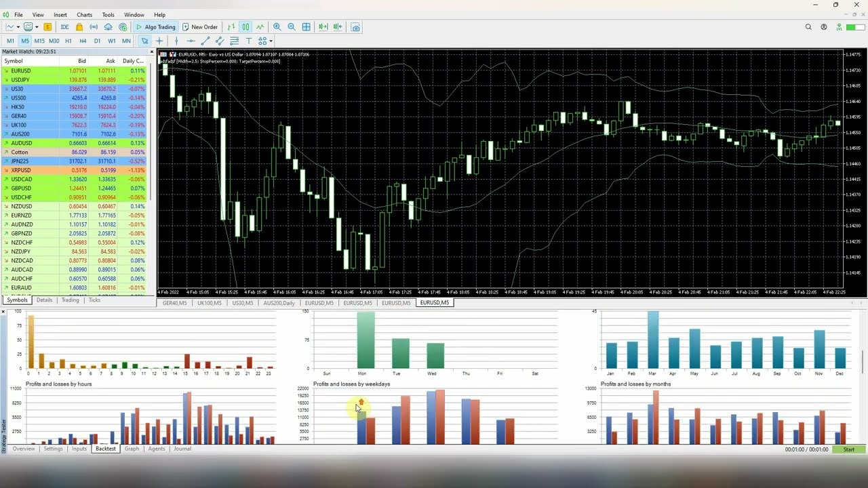Switch chart to H4 timeframe
868x488 pixels.
tap(83, 41)
